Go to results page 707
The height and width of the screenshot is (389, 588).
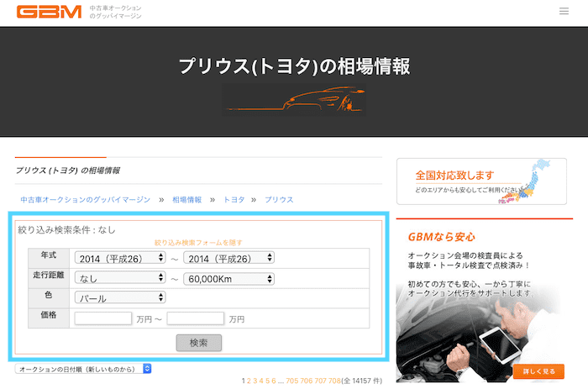(321, 381)
